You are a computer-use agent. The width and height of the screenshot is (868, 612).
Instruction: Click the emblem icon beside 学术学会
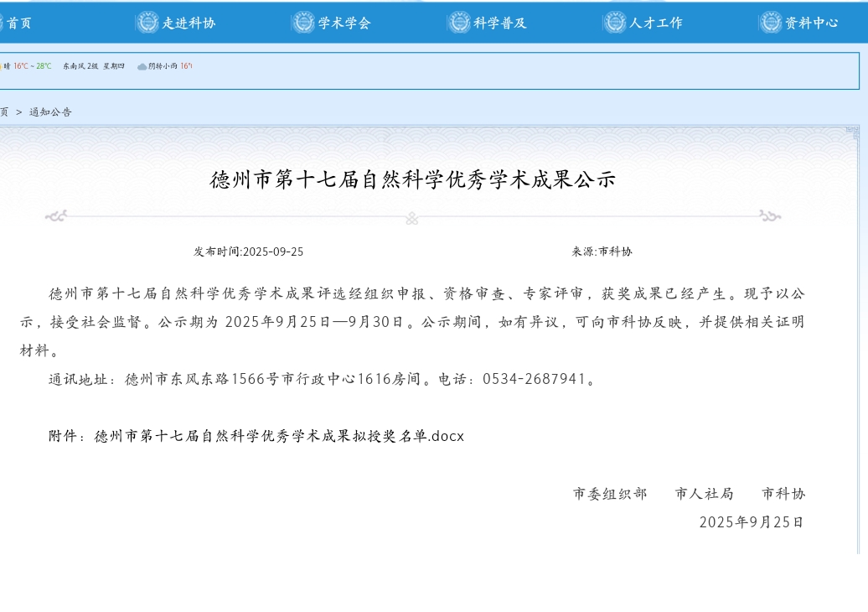coord(303,23)
